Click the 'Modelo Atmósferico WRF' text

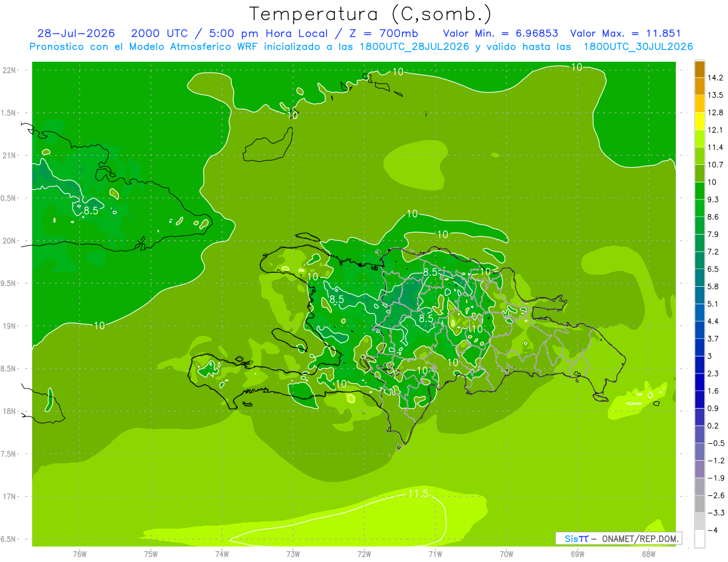[x=194, y=46]
